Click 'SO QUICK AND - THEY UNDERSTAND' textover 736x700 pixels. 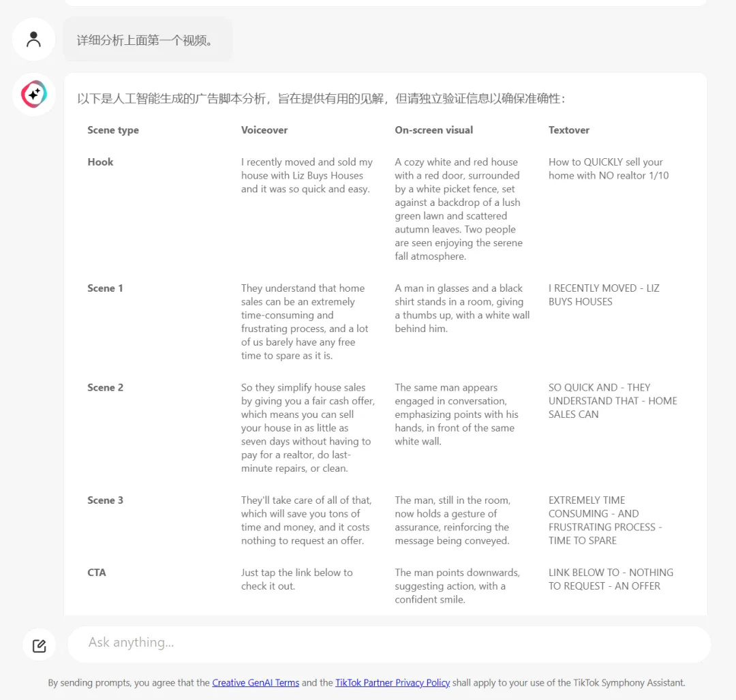(x=613, y=401)
